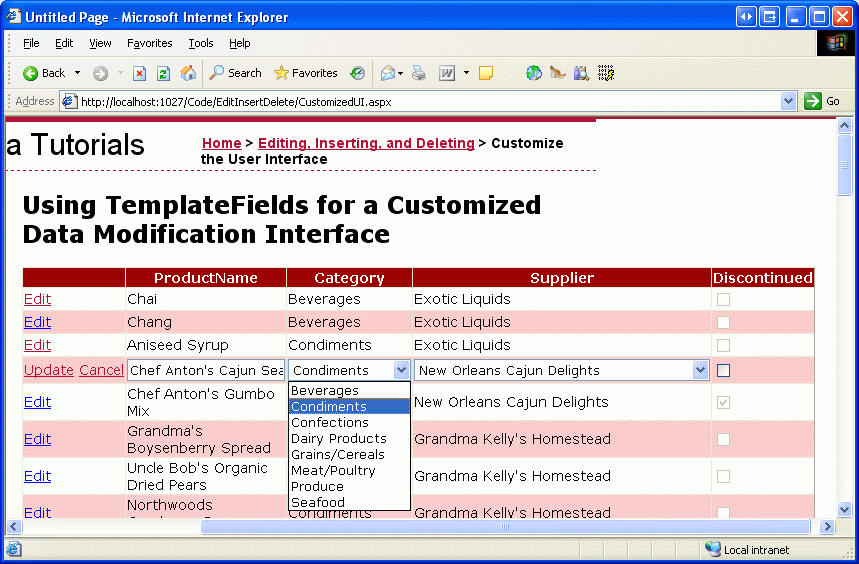Expand the Supplier dropdown showing New Orleans Cajun Delights
859x564 pixels.
coord(700,370)
